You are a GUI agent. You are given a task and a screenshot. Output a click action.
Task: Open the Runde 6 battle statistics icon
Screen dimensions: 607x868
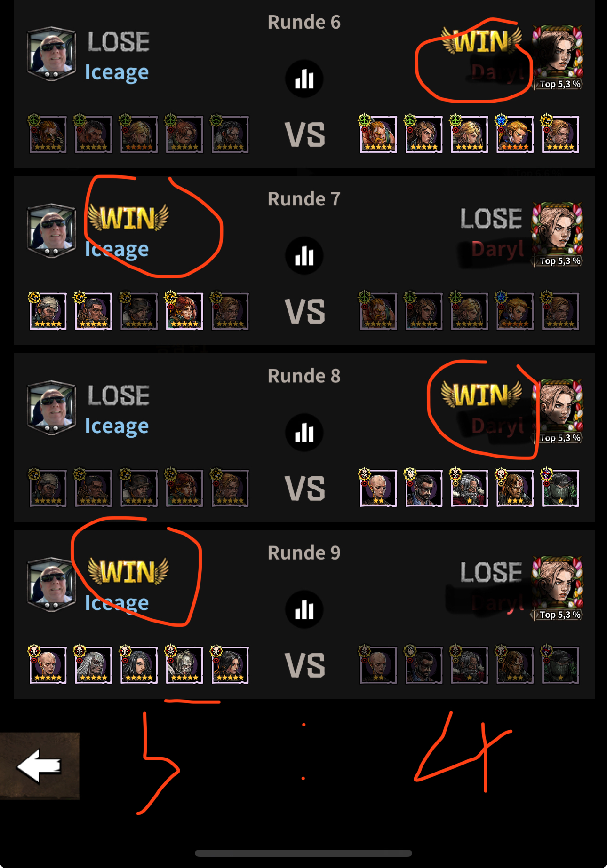pos(304,79)
